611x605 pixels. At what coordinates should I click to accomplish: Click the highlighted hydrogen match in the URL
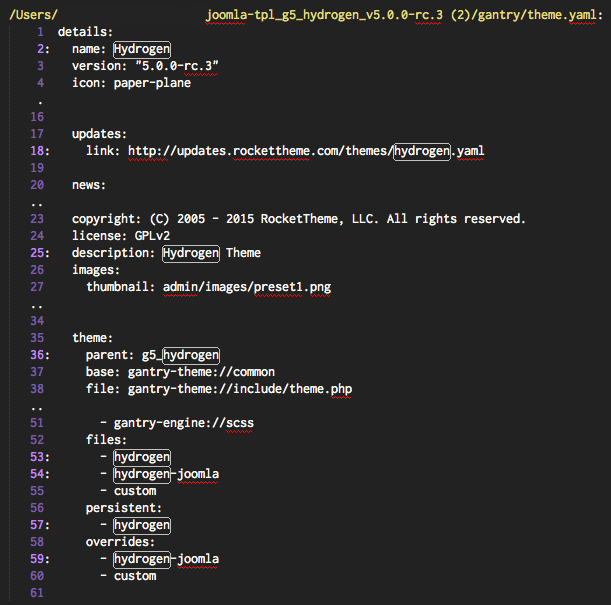tap(422, 151)
